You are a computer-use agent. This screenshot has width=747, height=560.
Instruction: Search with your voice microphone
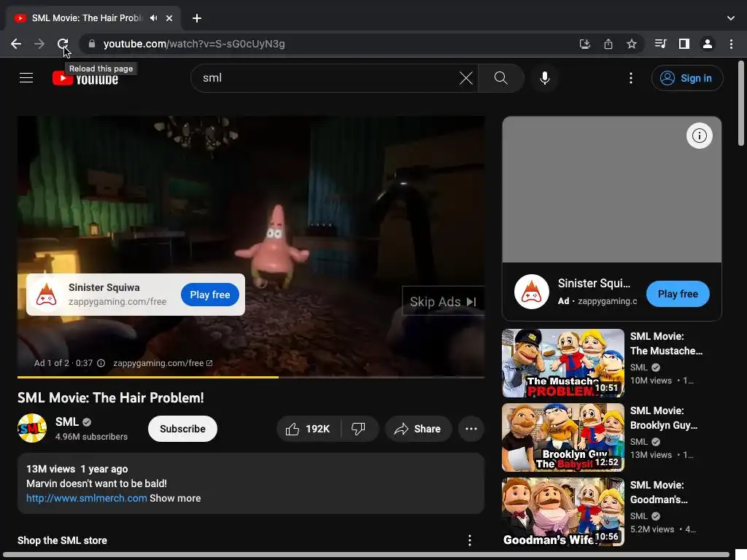(544, 78)
